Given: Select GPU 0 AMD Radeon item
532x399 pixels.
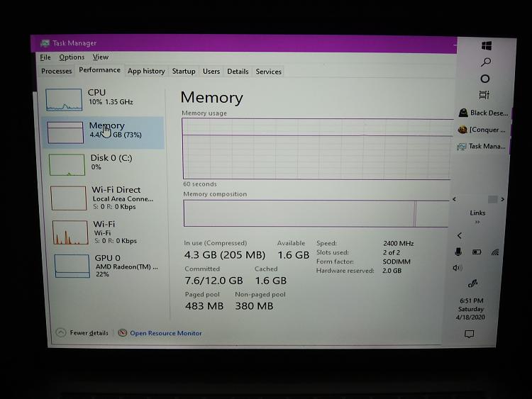Looking at the screenshot, I should click(x=109, y=266).
